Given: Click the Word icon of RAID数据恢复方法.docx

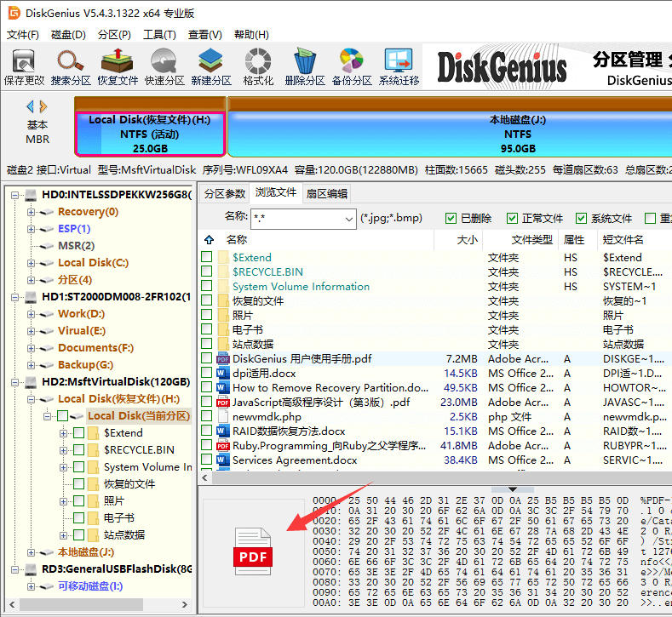Looking at the screenshot, I should coord(222,431).
